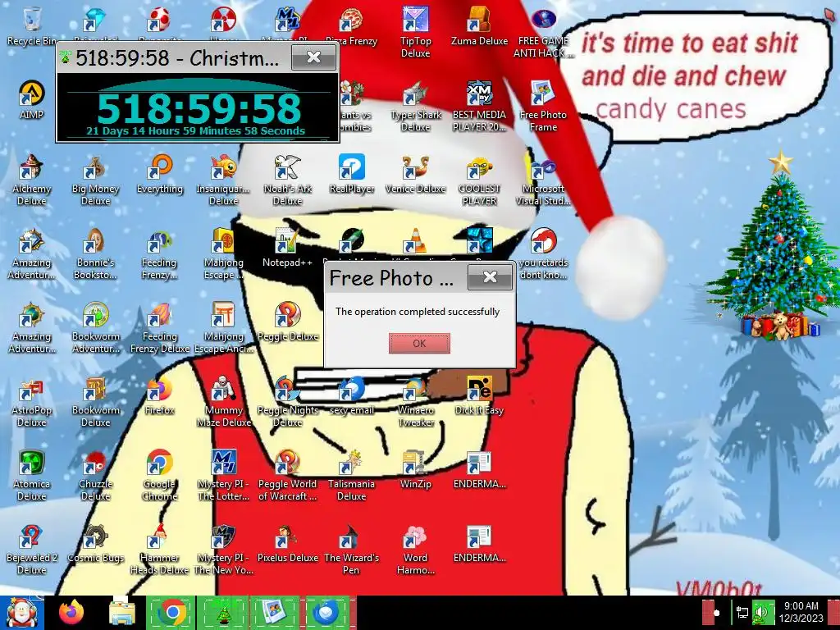Select the Everything search desktop shortcut
Viewport: 840px width, 630px height.
160,174
